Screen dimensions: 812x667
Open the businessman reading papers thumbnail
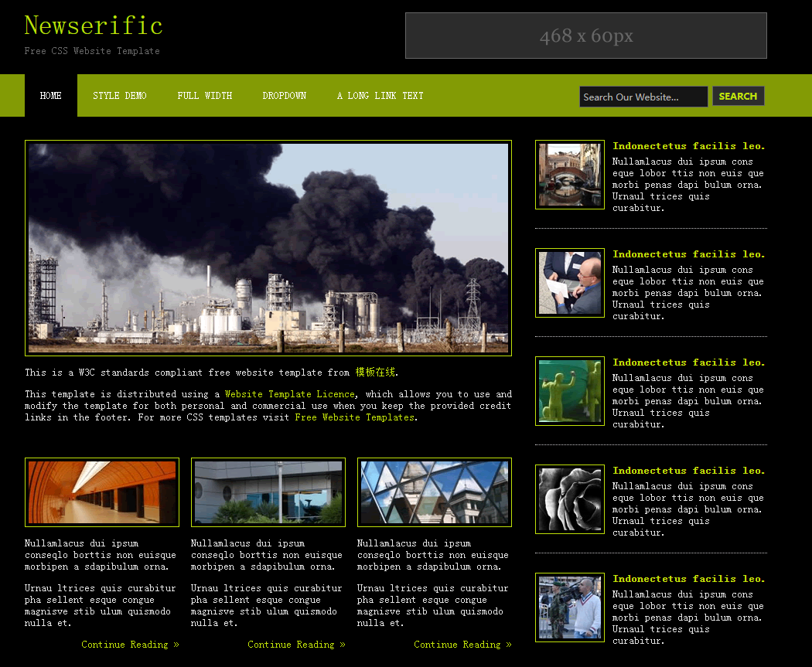570,283
